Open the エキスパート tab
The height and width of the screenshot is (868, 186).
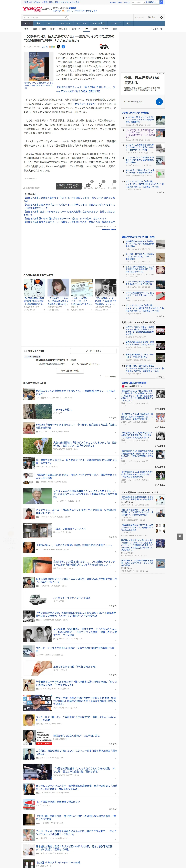click(64, 24)
